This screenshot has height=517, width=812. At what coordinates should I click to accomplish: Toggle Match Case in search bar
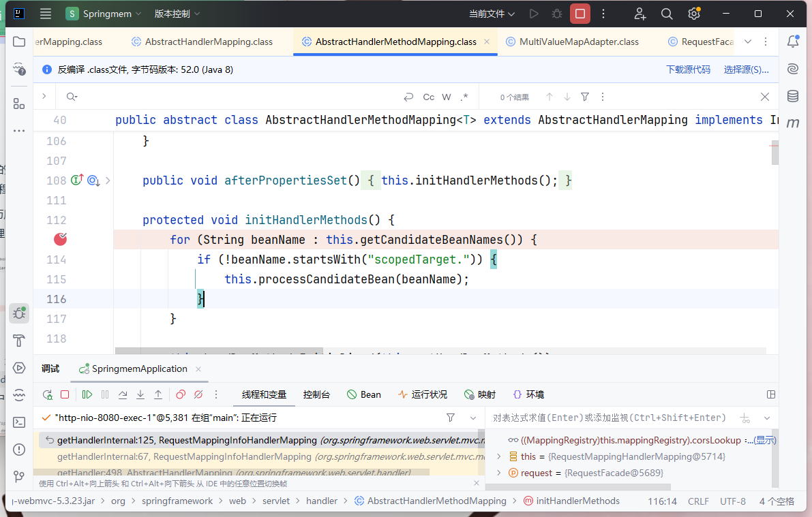[428, 97]
